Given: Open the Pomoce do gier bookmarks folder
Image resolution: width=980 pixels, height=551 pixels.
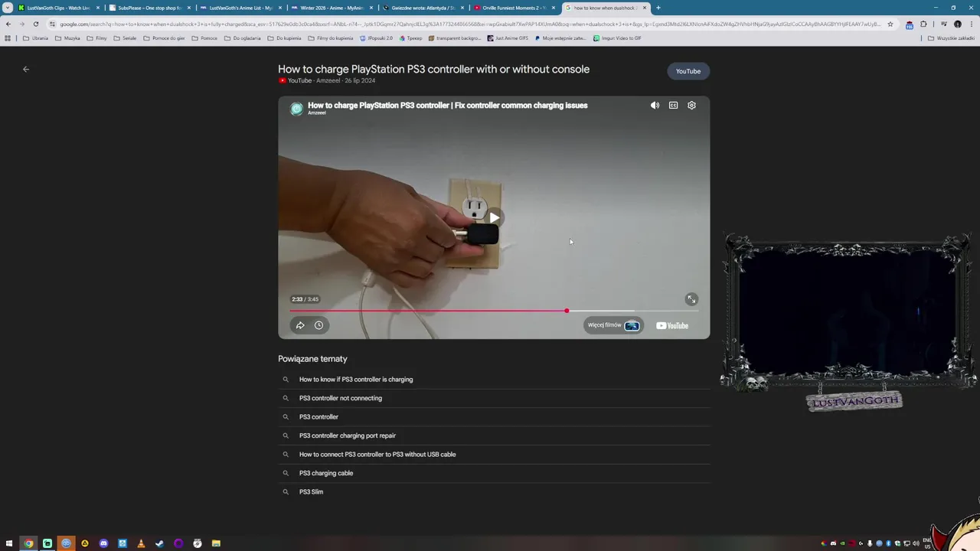Looking at the screenshot, I should [164, 38].
